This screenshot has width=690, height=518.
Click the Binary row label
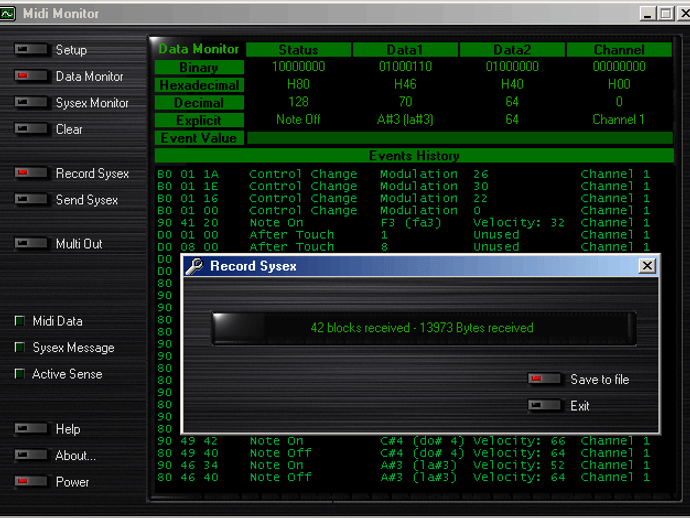click(x=199, y=67)
